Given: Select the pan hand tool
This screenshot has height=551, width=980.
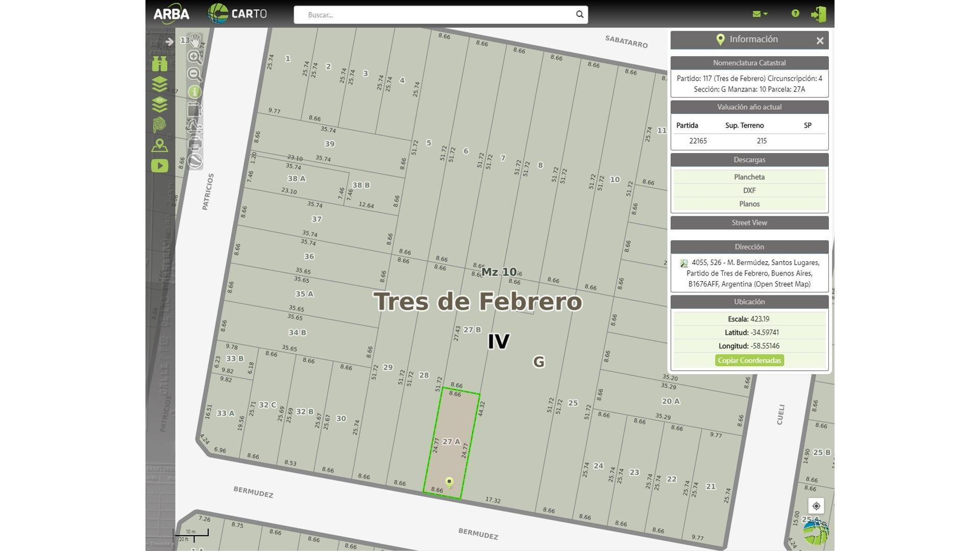Looking at the screenshot, I should [x=195, y=40].
